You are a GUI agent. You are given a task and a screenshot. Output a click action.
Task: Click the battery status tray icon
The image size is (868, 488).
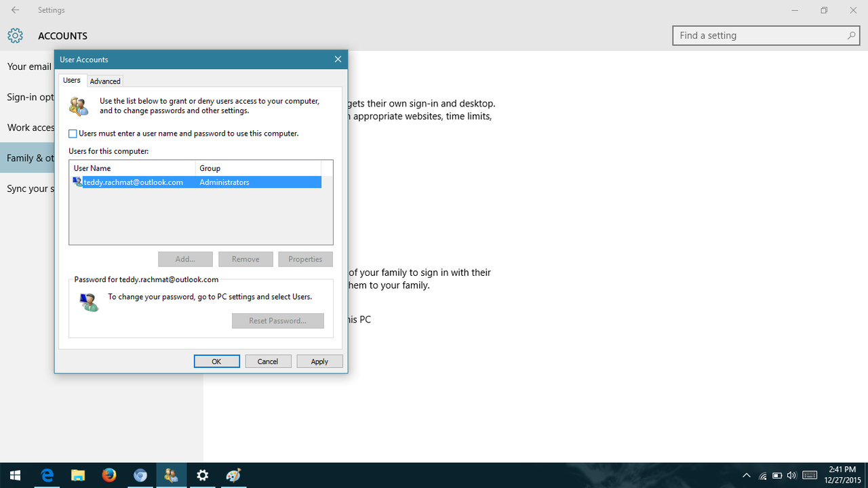click(777, 476)
